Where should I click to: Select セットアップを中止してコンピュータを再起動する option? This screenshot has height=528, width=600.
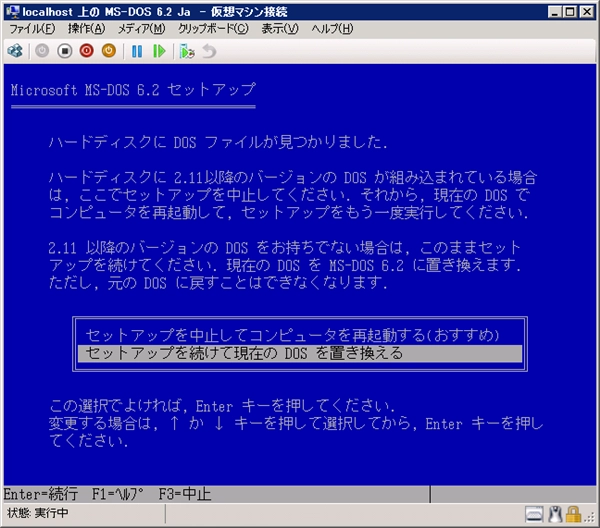click(300, 335)
